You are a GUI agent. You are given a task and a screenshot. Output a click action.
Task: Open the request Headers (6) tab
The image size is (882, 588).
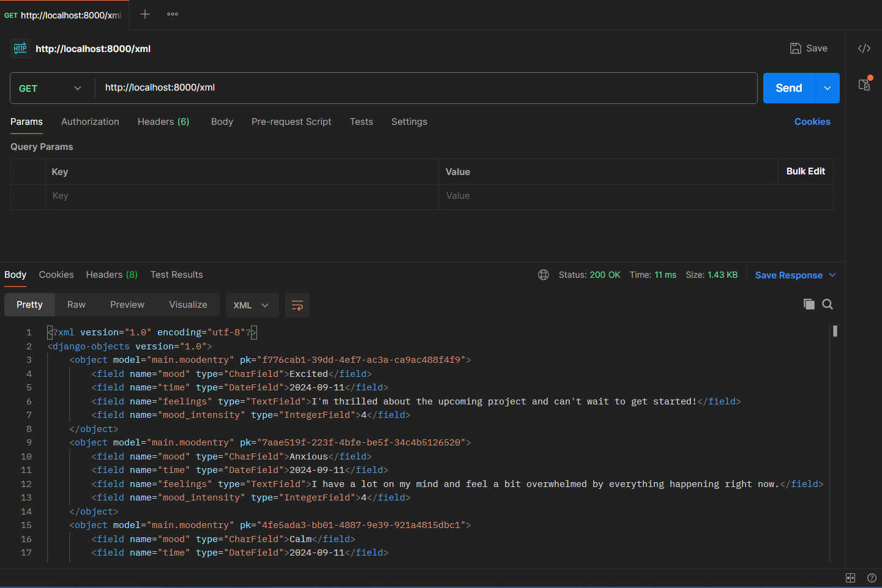tap(163, 122)
